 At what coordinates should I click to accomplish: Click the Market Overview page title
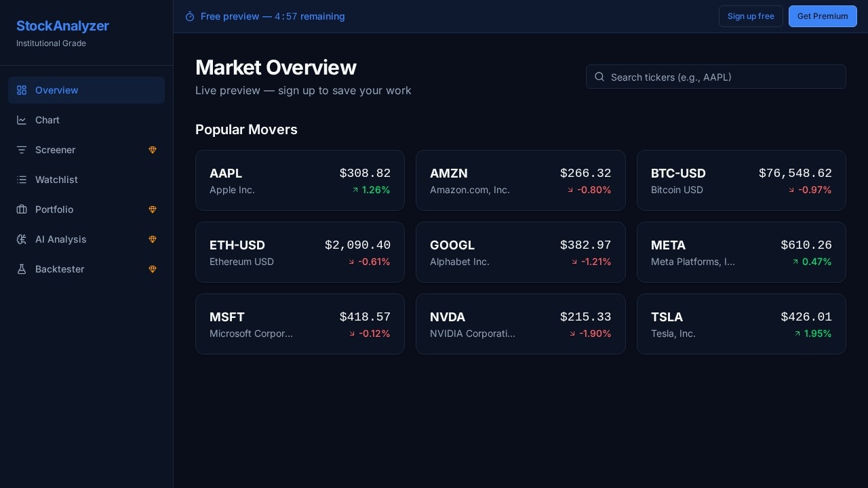point(276,68)
